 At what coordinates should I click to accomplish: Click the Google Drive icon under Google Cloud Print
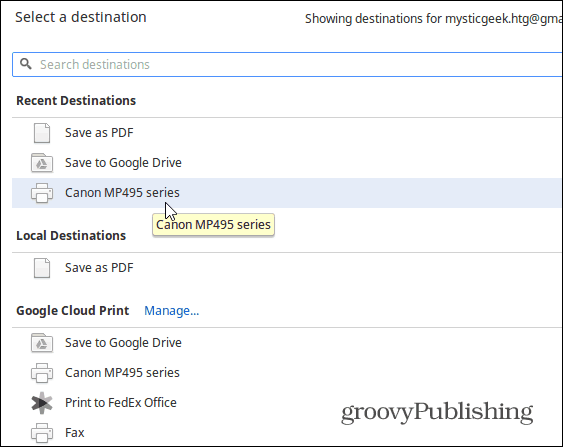(42, 343)
